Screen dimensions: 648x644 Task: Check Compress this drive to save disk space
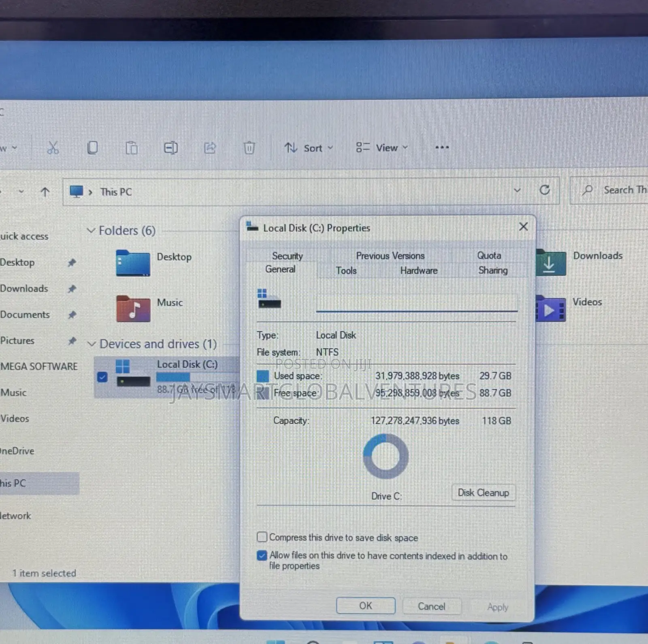tap(262, 537)
